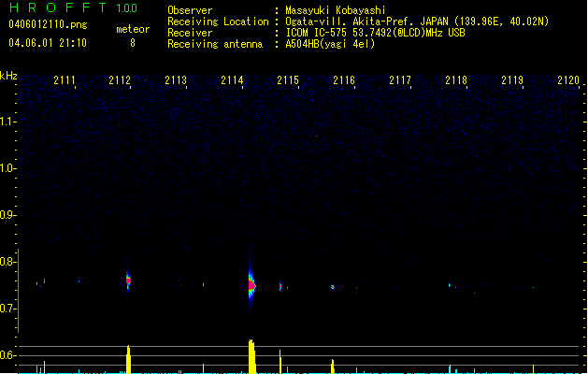Click the short yellow power bar just before 2116
Viewport: 588px width, 374px height.
[x=332, y=367]
